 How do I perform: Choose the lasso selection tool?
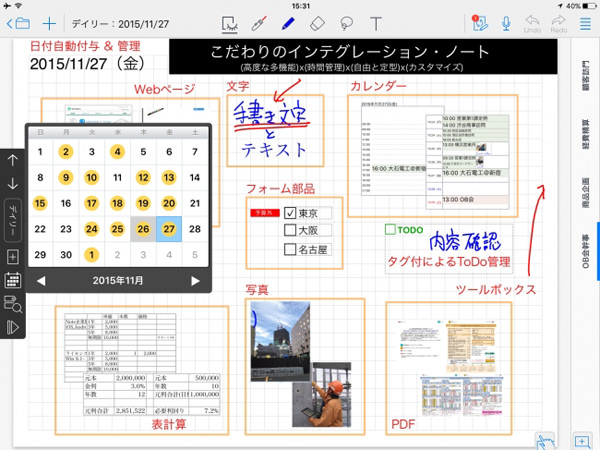347,22
